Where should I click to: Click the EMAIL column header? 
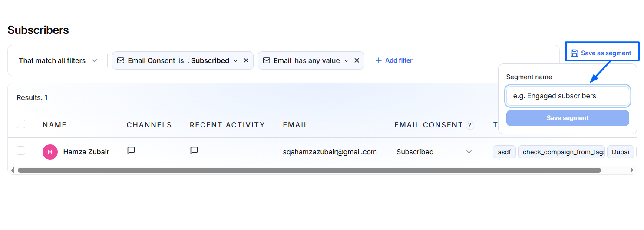pos(295,125)
